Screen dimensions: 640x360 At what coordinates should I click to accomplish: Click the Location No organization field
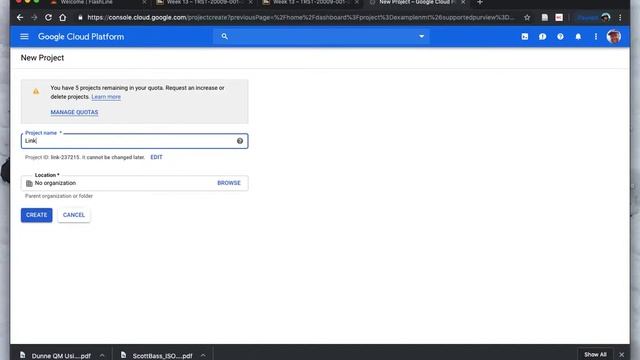tap(134, 183)
